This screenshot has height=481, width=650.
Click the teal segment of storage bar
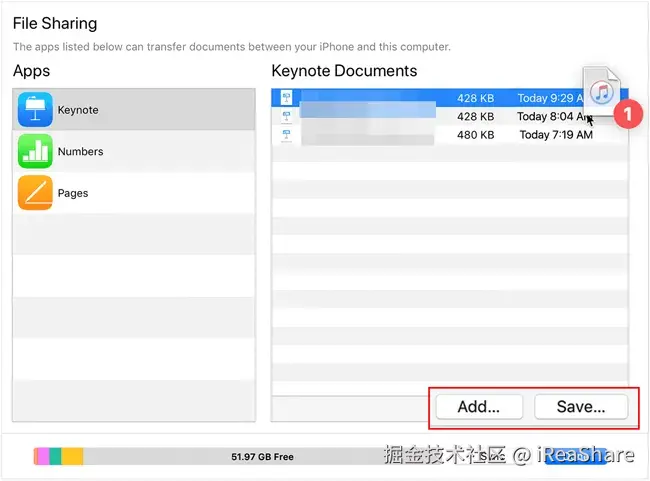pos(56,456)
